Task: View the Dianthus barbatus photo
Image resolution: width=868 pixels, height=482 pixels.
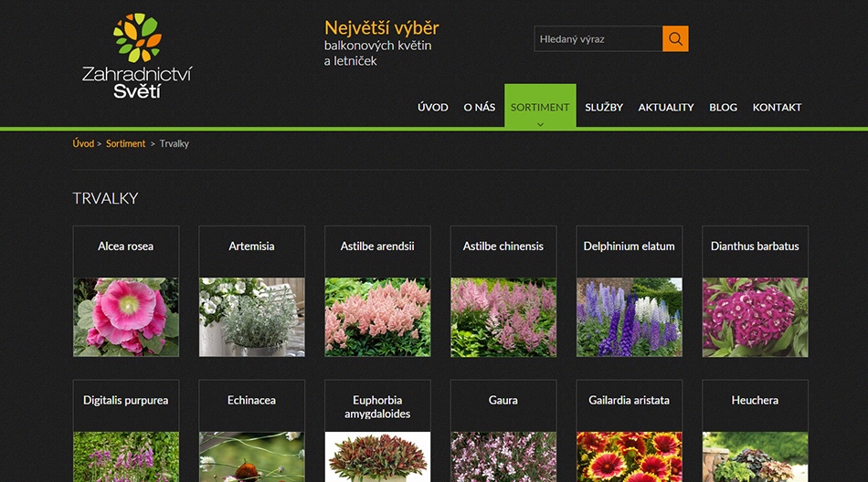Action: (755, 317)
